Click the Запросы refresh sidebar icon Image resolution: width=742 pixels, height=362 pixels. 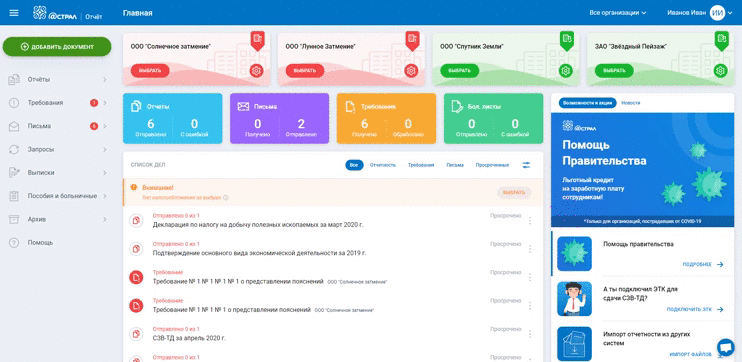(14, 150)
